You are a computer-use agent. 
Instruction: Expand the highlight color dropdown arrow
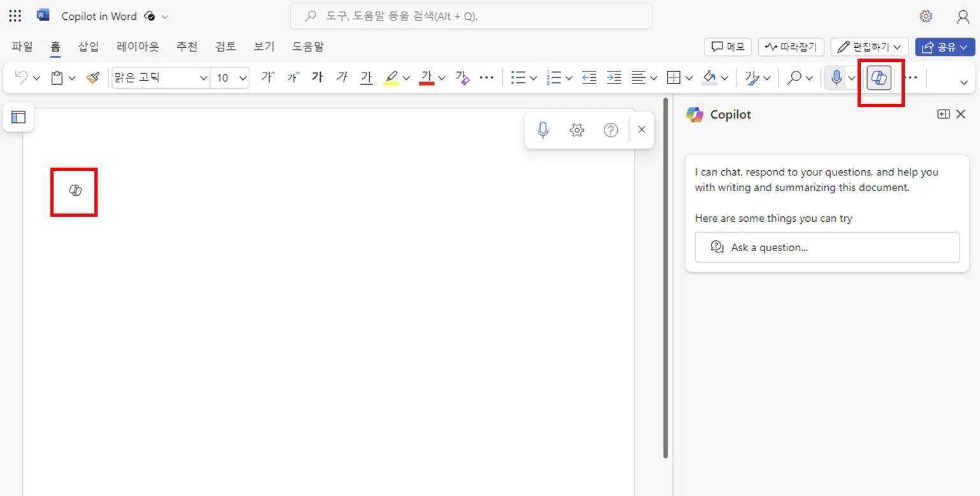tap(406, 78)
